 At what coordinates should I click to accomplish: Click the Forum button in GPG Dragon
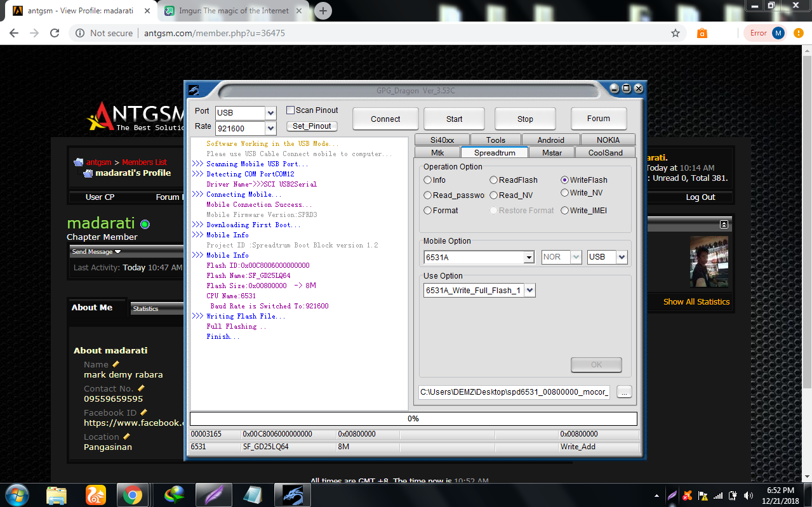coord(598,119)
